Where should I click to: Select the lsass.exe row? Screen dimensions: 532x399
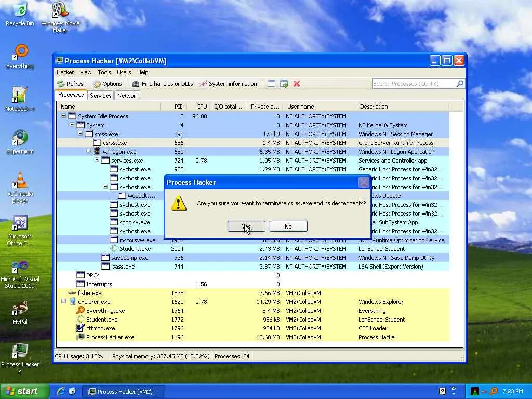pyautogui.click(x=253, y=267)
